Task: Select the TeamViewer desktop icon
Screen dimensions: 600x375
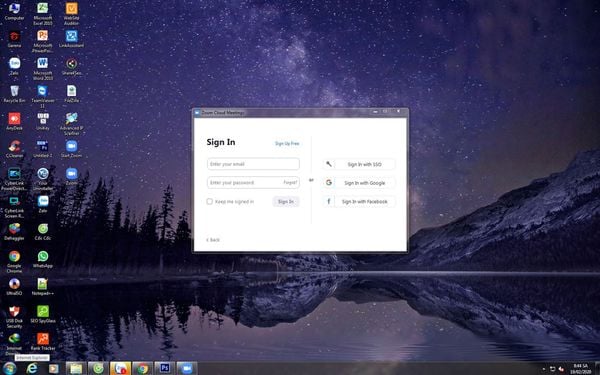Action: coord(42,96)
